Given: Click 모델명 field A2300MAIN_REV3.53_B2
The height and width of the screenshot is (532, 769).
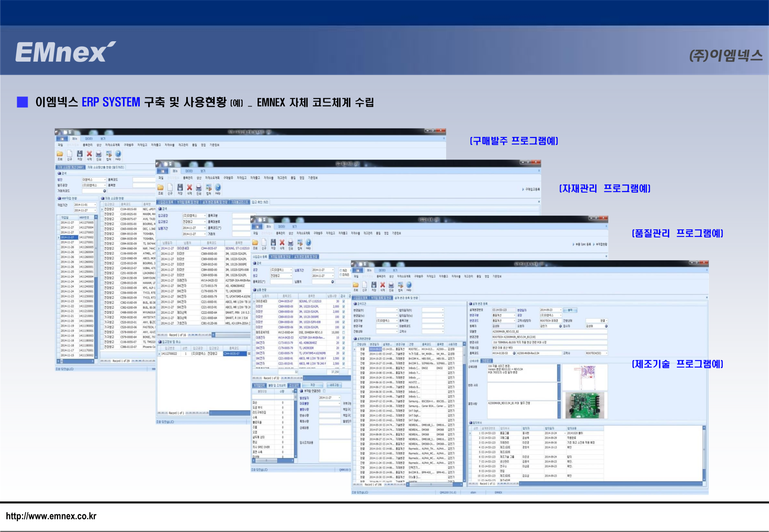Looking at the screenshot, I should pos(549,332).
